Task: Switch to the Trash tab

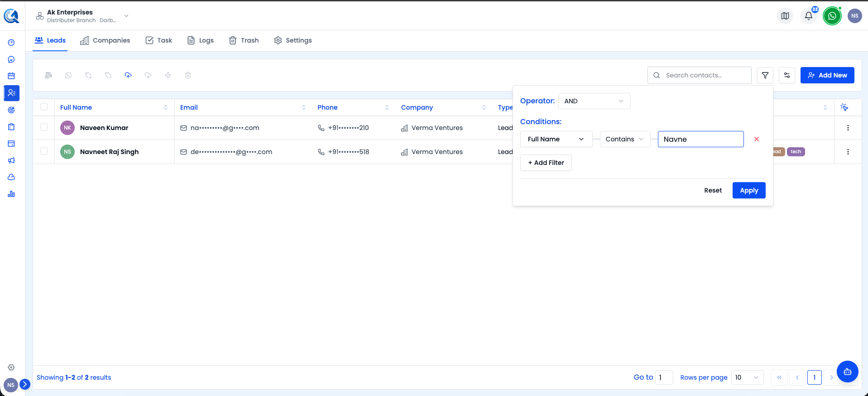Action: pyautogui.click(x=244, y=40)
